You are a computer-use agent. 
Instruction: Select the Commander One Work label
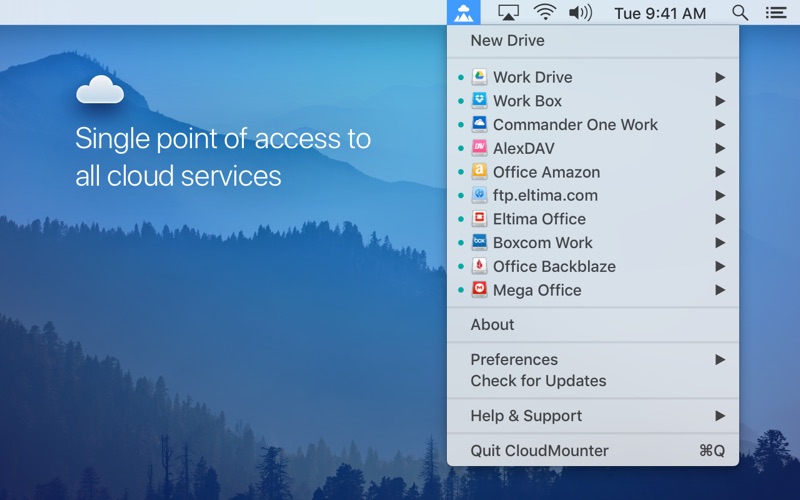pyautogui.click(x=575, y=124)
